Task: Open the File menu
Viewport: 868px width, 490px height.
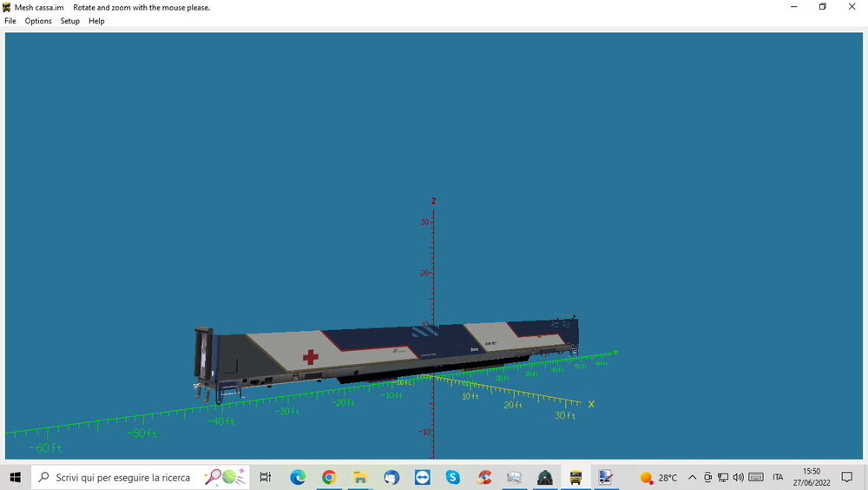Action: (10, 21)
